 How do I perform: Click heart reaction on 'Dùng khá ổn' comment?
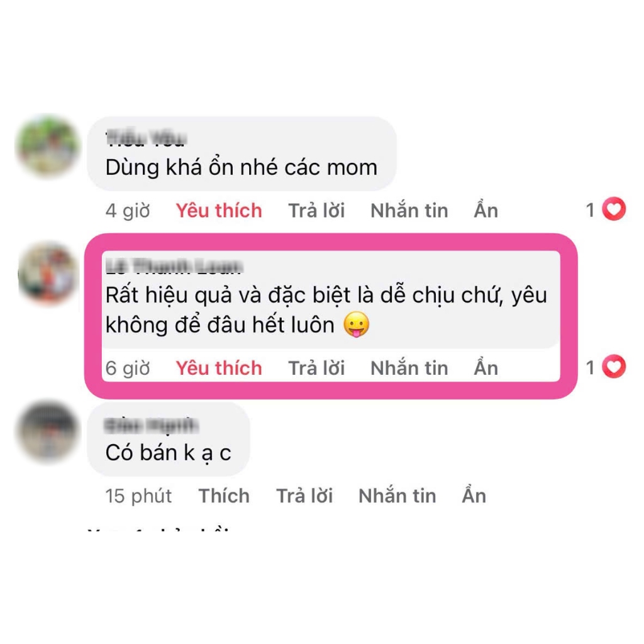click(x=614, y=209)
